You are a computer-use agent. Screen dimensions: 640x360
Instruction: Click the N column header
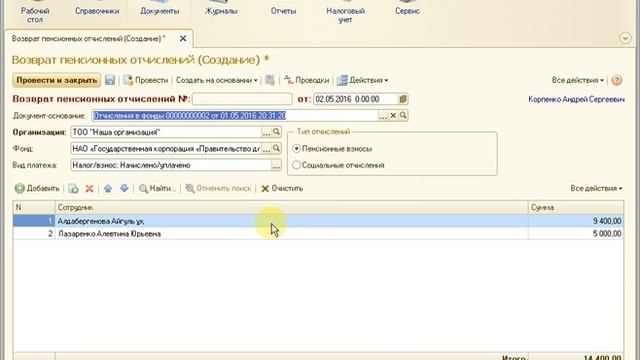click(x=33, y=207)
